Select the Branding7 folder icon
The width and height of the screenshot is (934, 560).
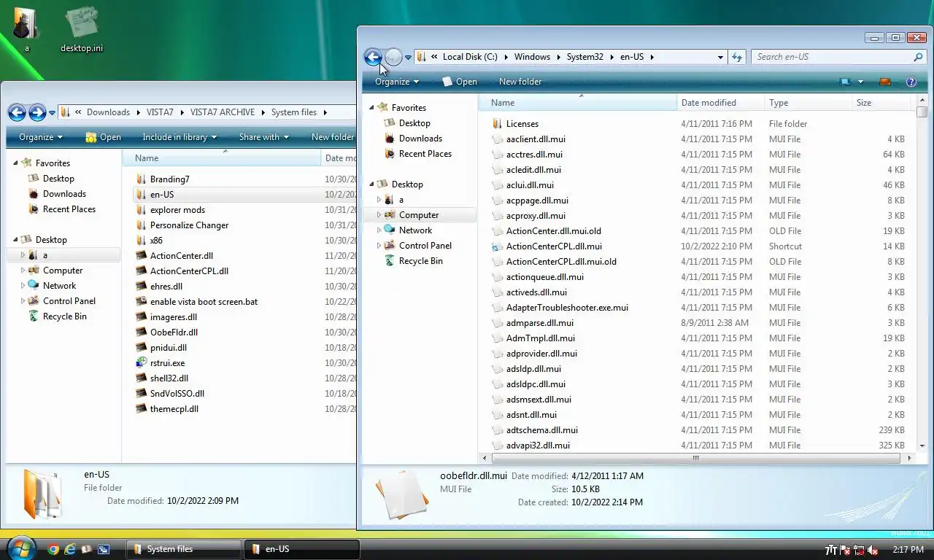click(142, 179)
